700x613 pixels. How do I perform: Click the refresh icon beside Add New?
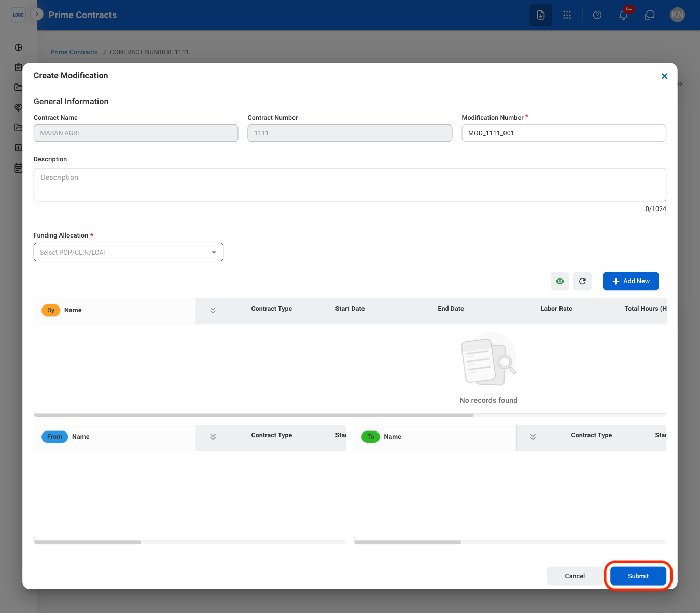[582, 281]
